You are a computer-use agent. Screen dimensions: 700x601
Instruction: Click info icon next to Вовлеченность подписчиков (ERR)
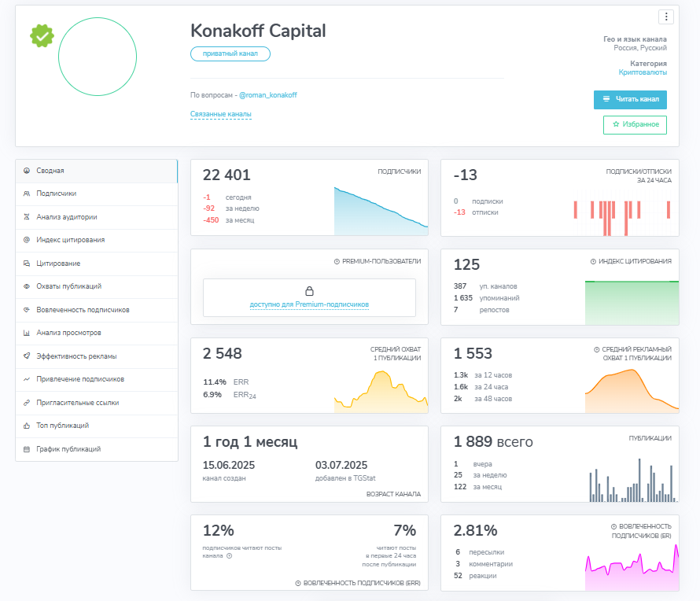(x=298, y=583)
